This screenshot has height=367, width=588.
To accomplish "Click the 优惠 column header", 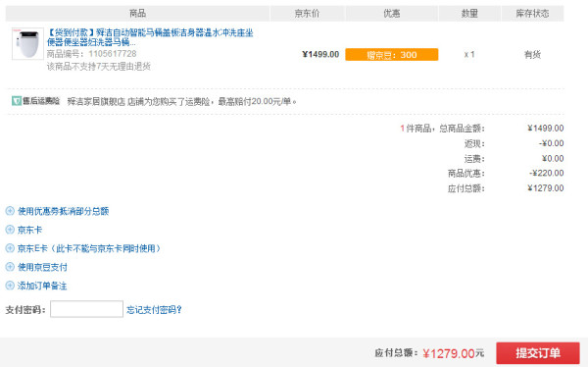I will pos(391,14).
